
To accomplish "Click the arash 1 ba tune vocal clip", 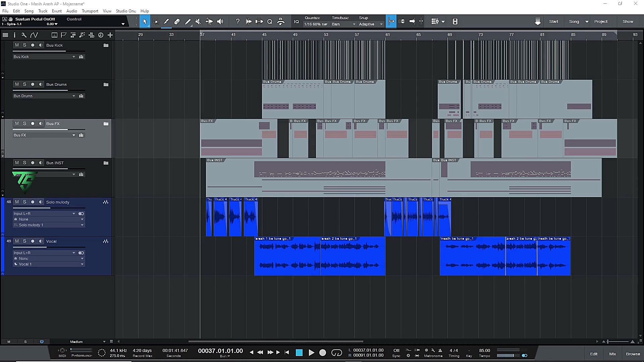I will coord(287,256).
